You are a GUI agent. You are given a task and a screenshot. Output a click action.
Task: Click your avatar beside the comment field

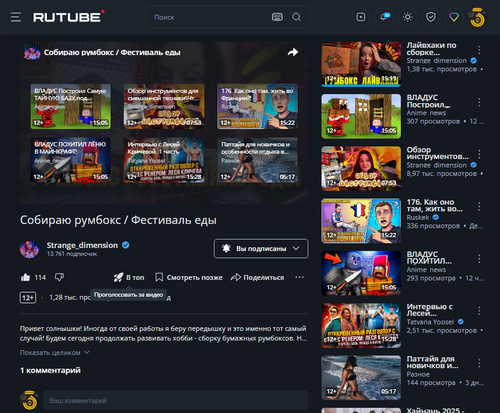[29, 400]
